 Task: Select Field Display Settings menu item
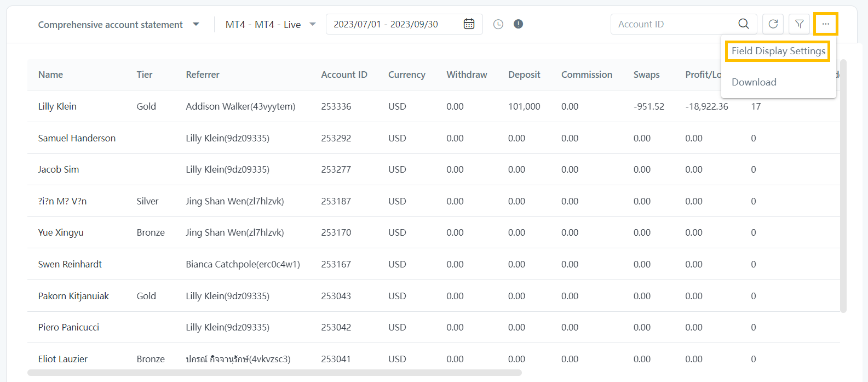coord(778,51)
